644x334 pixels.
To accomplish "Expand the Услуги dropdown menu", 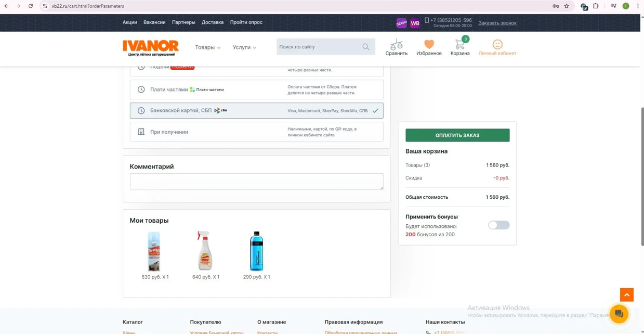I will pyautogui.click(x=244, y=47).
